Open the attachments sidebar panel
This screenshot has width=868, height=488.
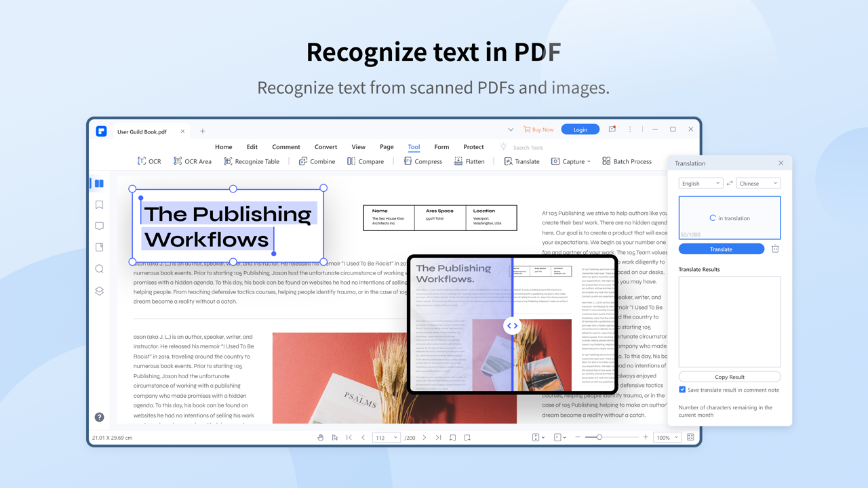click(x=99, y=247)
